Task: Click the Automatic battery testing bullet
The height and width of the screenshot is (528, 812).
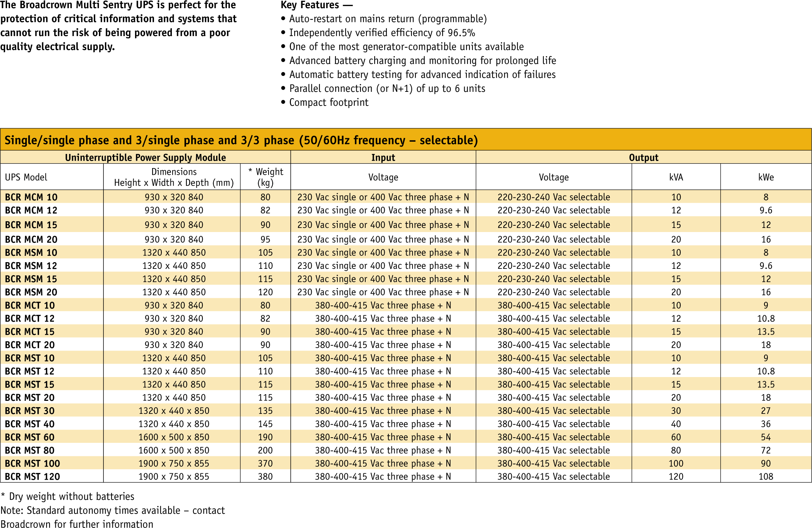Action: tap(418, 75)
